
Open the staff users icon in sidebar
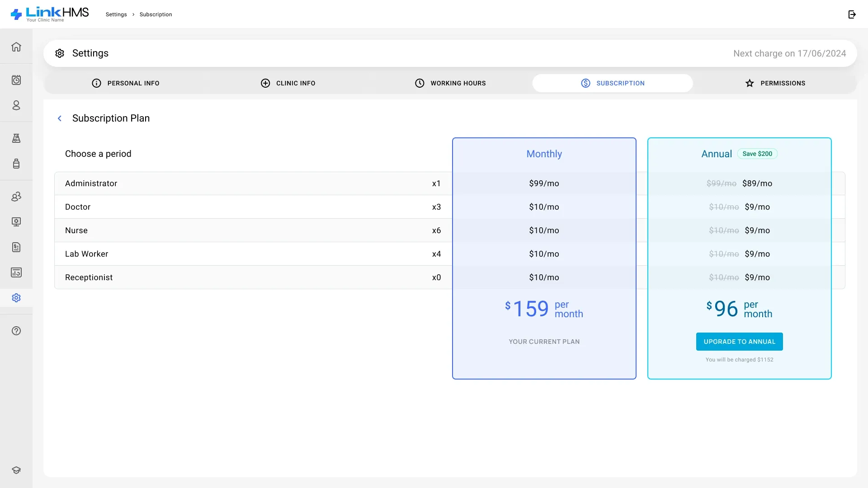[x=16, y=197]
